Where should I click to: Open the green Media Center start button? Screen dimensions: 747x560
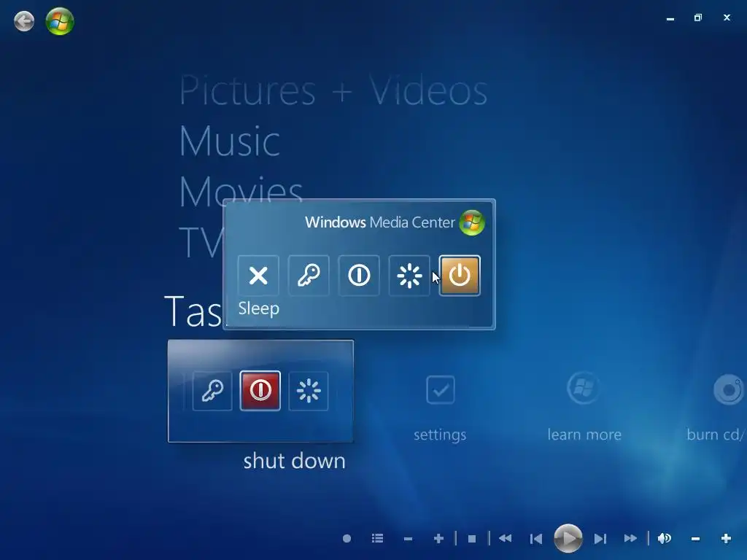pos(60,21)
